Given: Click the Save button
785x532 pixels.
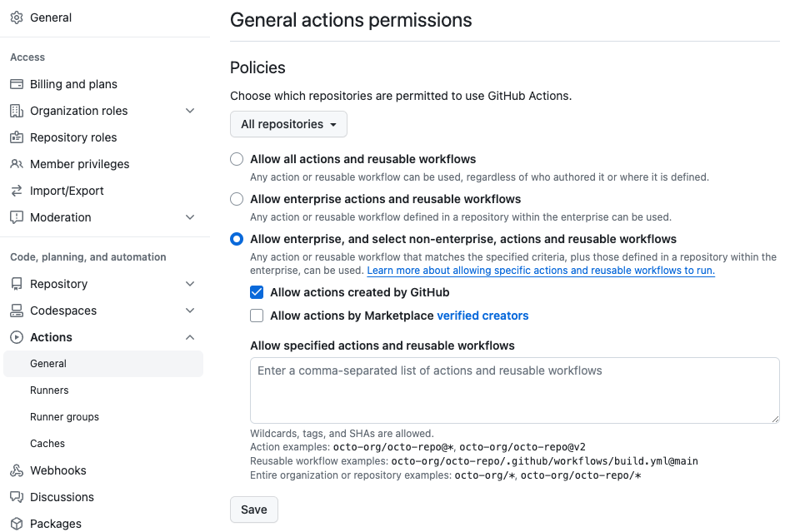Looking at the screenshot, I should (x=253, y=509).
